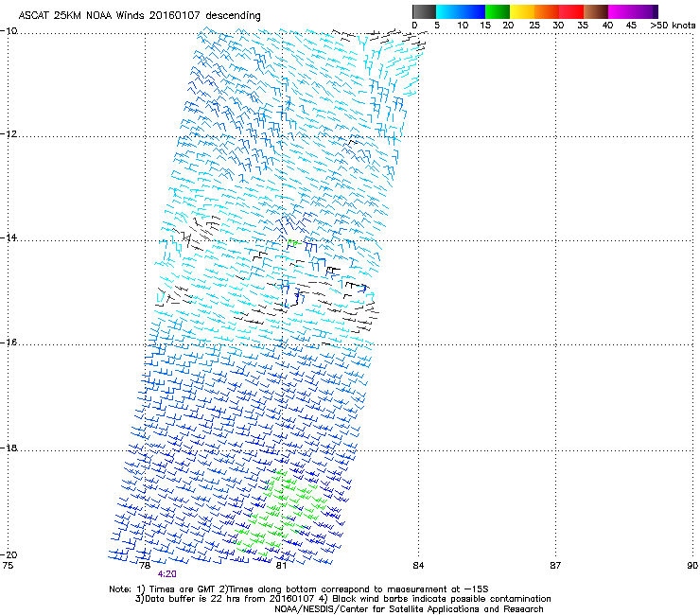This screenshot has height=615, width=700.
Task: Click the blue 10-15 knots legend band
Action: (473, 11)
